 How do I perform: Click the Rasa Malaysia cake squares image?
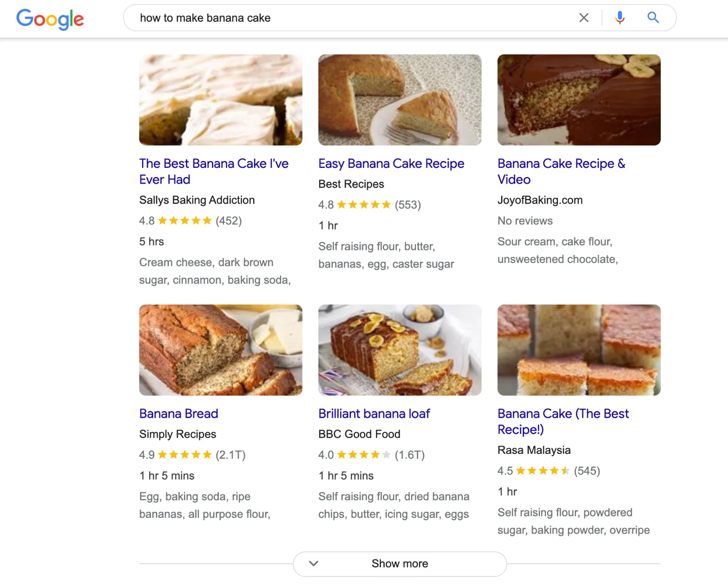(579, 350)
